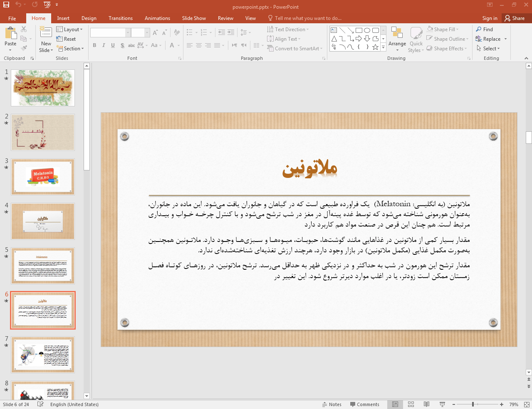
Task: Toggle Bold formatting
Action: point(95,45)
